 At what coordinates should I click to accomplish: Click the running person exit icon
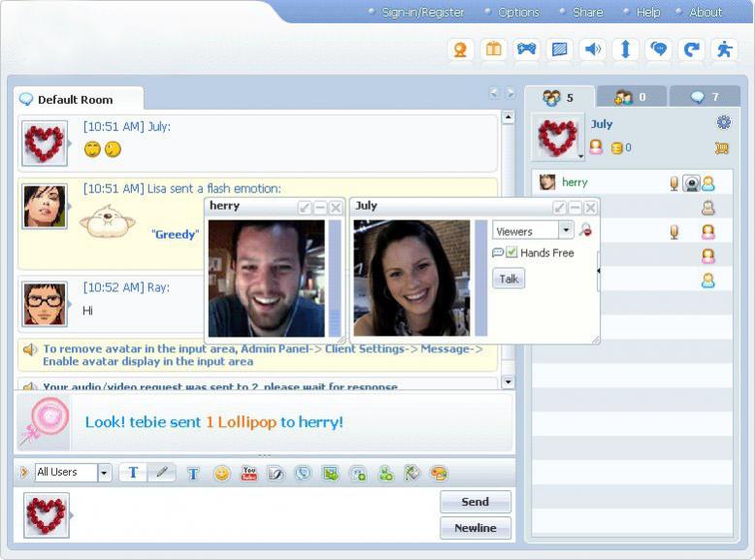click(x=724, y=49)
